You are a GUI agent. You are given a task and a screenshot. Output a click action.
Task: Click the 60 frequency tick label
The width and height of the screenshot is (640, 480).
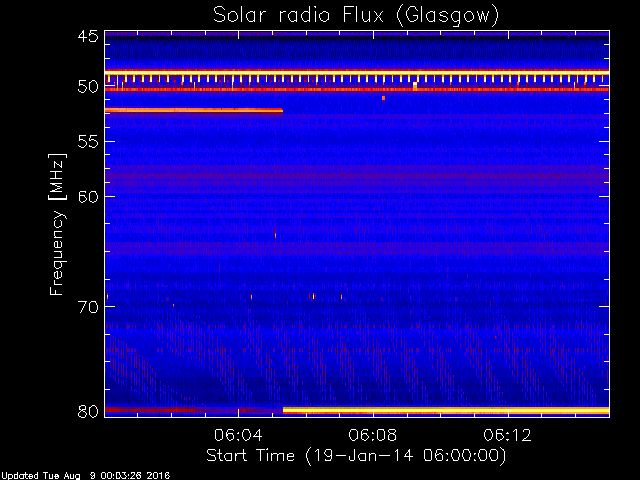88,197
